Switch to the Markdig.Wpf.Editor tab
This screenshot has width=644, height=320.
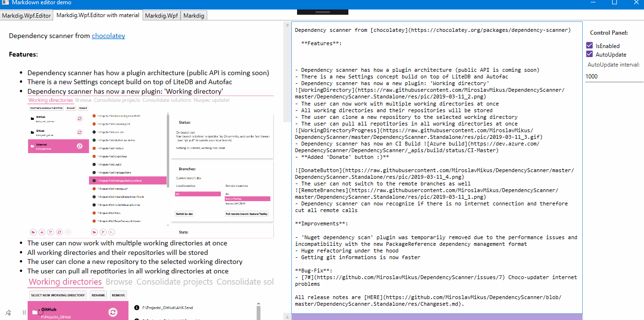(26, 16)
